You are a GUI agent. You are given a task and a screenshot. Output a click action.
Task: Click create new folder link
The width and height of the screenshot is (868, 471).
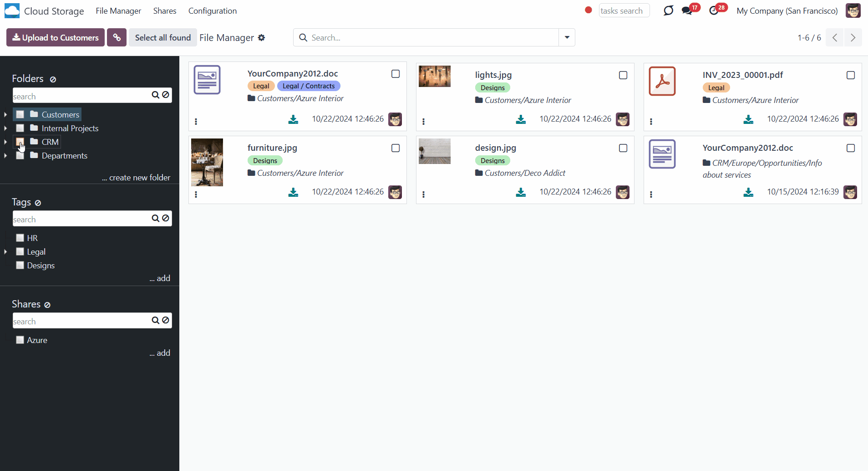[x=136, y=178]
